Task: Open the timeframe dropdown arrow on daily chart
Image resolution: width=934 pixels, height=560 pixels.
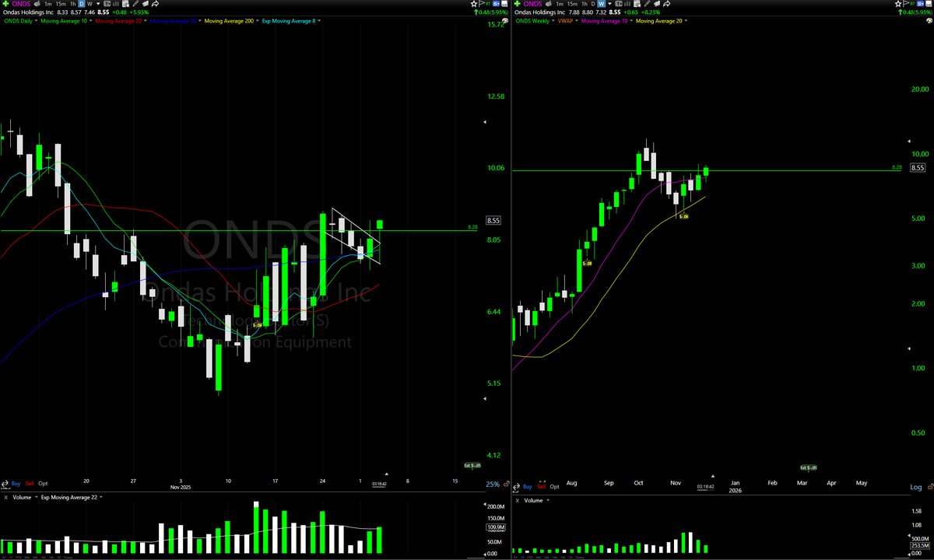Action: coord(98,4)
